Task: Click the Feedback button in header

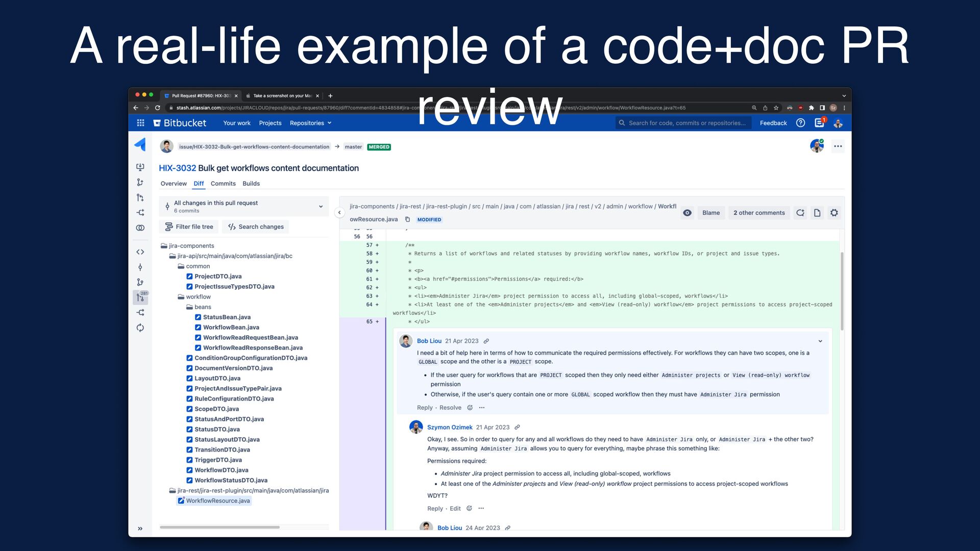Action: point(773,123)
